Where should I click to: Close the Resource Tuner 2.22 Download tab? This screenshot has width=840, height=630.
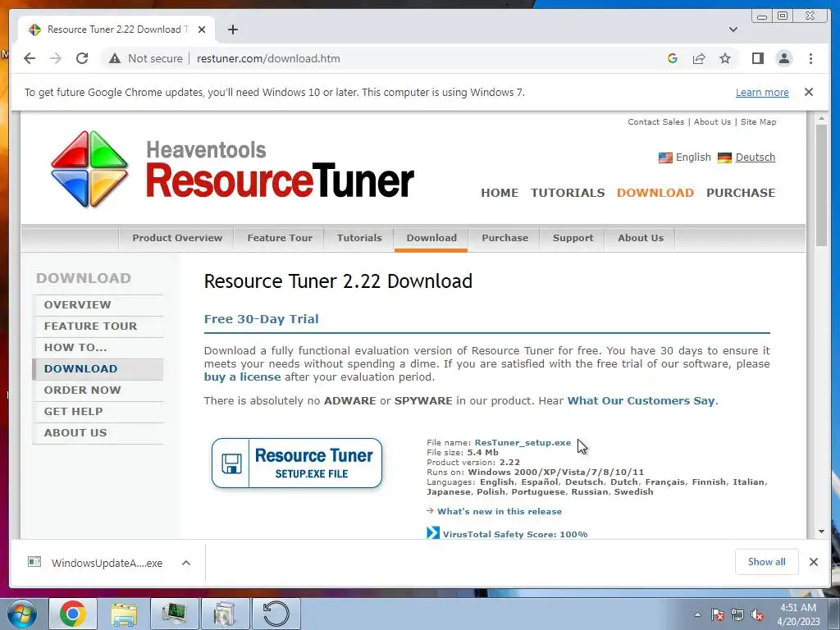click(202, 30)
